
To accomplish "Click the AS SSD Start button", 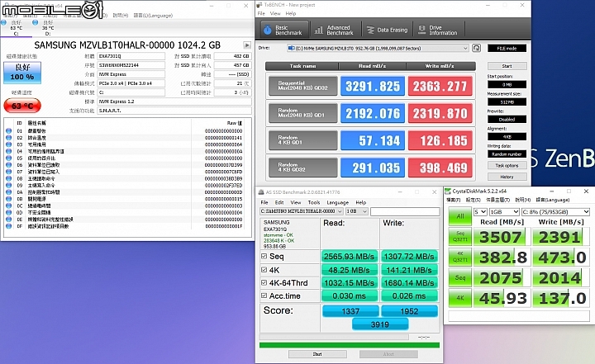I will [317, 354].
